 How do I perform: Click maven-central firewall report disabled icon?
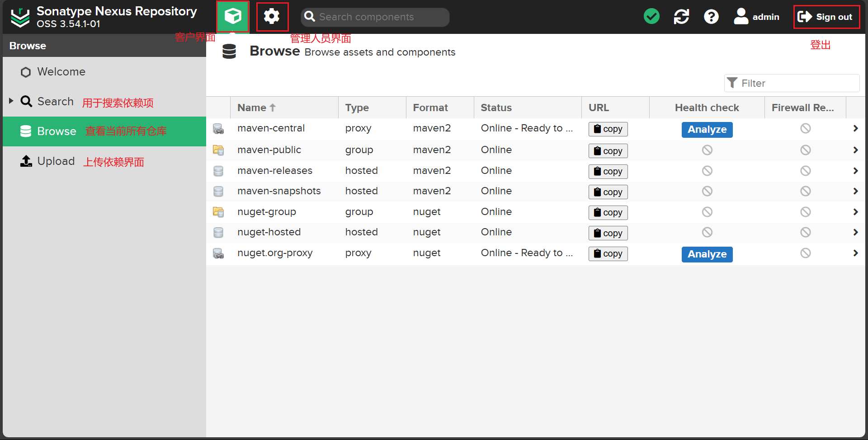coord(805,128)
